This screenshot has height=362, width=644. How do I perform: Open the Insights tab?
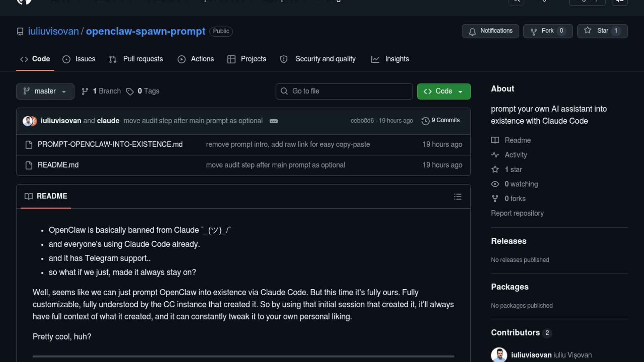pyautogui.click(x=390, y=59)
